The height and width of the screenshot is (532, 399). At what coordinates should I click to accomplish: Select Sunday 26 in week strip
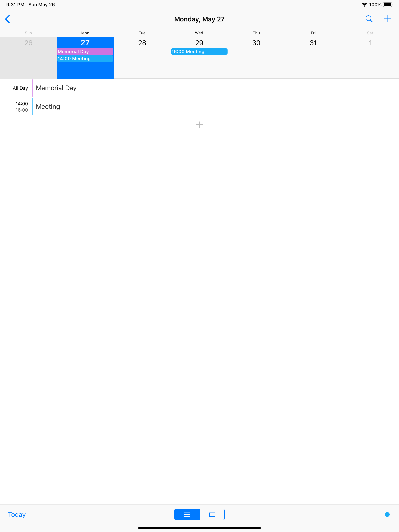point(28,57)
